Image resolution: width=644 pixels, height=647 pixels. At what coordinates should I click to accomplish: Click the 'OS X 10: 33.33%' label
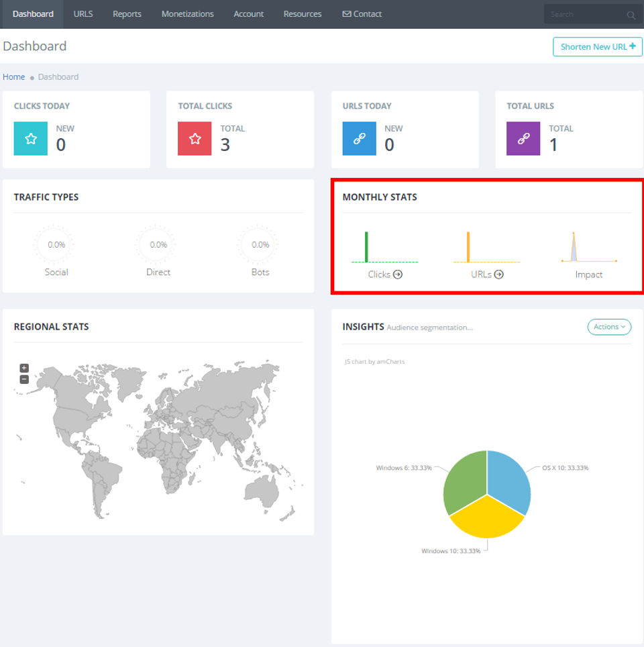point(566,468)
